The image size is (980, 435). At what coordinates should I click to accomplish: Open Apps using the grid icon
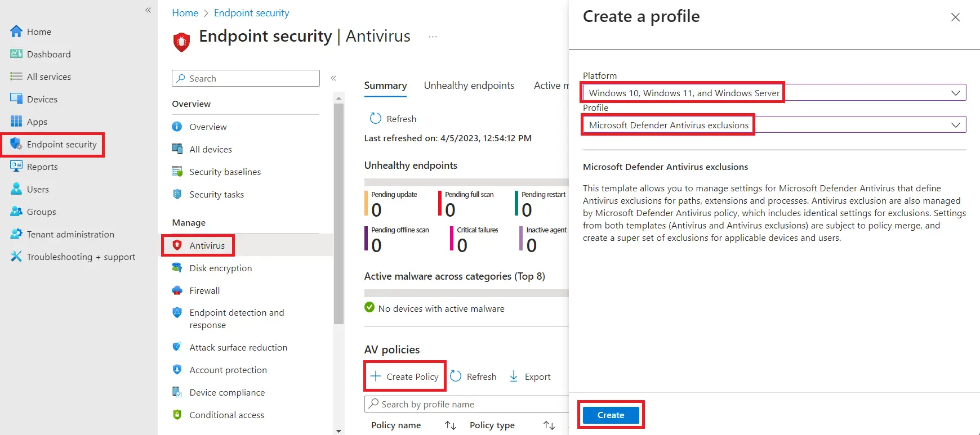tap(16, 122)
